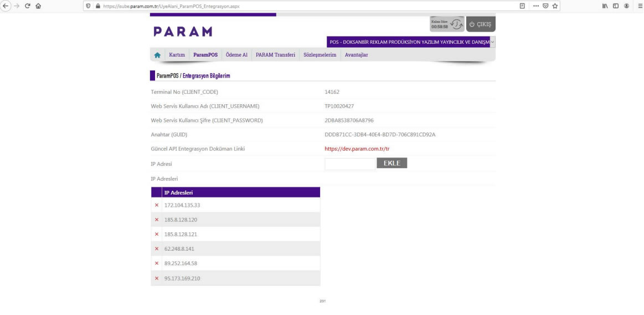
Task: Click the IP Adresleri table header
Action: pyautogui.click(x=241, y=192)
